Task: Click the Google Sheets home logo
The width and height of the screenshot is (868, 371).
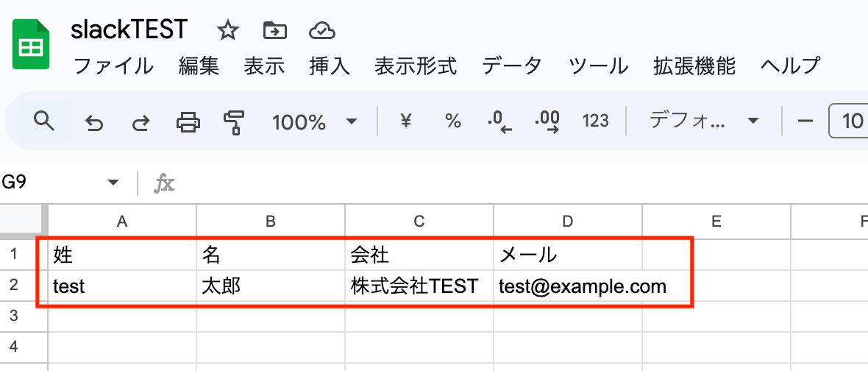Action: (31, 44)
